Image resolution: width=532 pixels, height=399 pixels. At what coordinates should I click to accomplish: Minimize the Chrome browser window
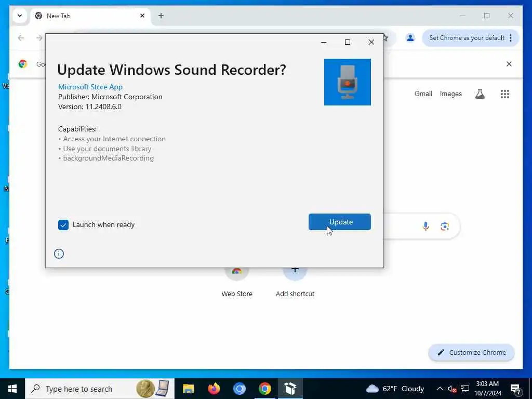coord(463,16)
